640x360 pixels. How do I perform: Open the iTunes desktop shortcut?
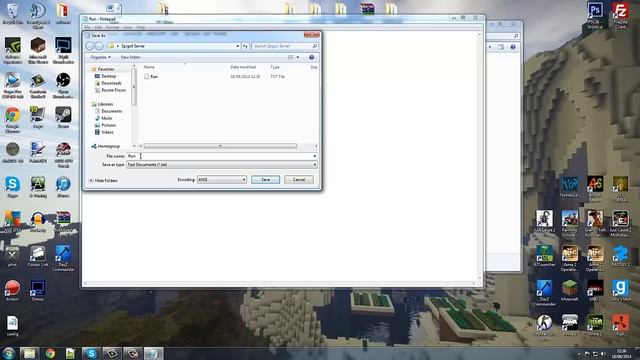pyautogui.click(x=63, y=187)
